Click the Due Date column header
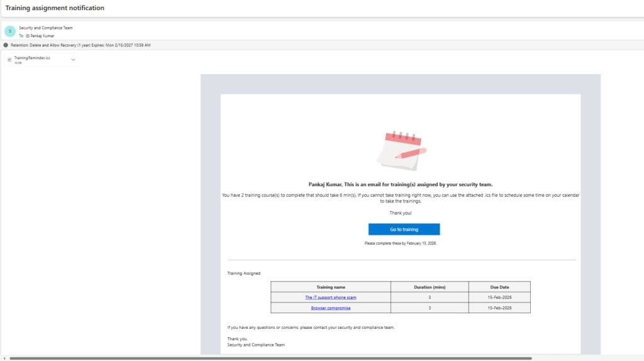Image resolution: width=644 pixels, height=361 pixels. (x=499, y=287)
